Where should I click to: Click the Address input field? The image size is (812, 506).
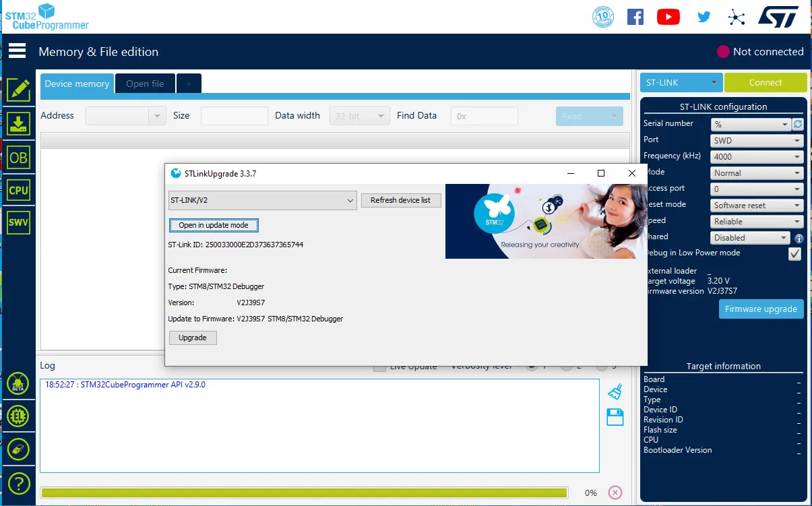pyautogui.click(x=117, y=116)
